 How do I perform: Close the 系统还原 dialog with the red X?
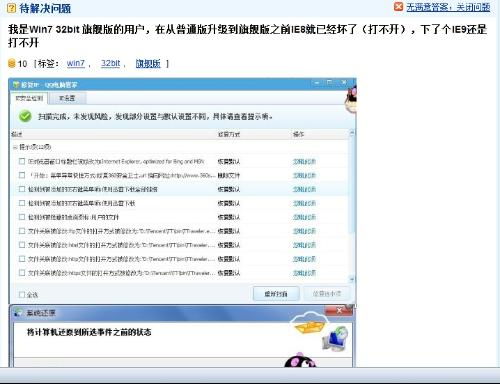[339, 311]
